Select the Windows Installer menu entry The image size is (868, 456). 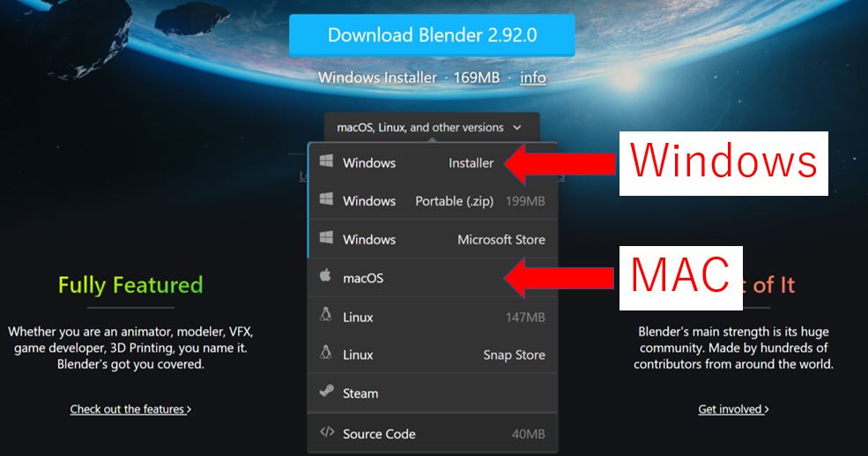pyautogui.click(x=433, y=162)
